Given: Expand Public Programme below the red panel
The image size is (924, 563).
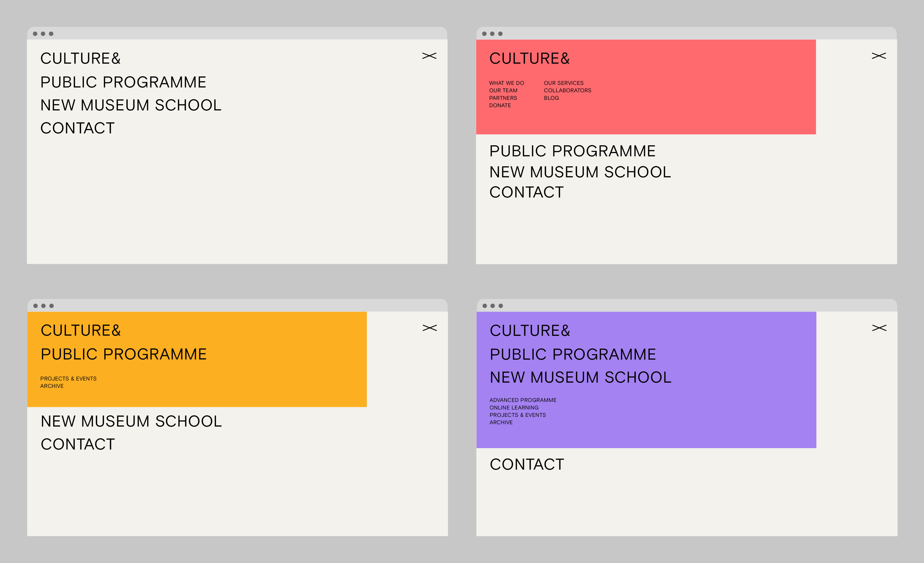Looking at the screenshot, I should click(x=572, y=151).
